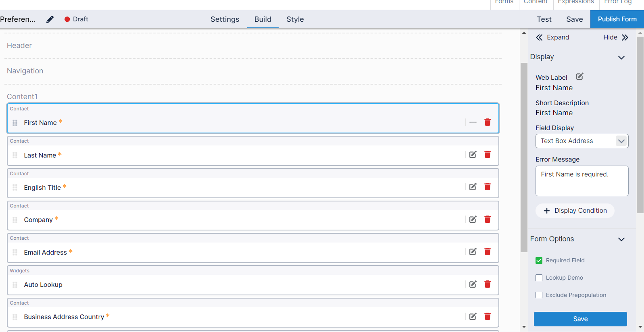The height and width of the screenshot is (332, 644).
Task: Remove the Email Address field
Action: 487,252
